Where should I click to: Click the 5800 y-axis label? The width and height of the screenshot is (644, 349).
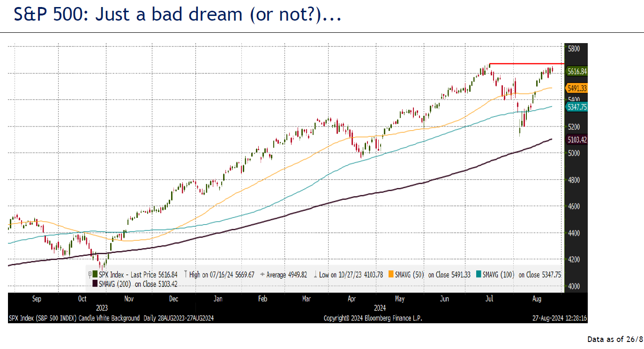pyautogui.click(x=574, y=48)
